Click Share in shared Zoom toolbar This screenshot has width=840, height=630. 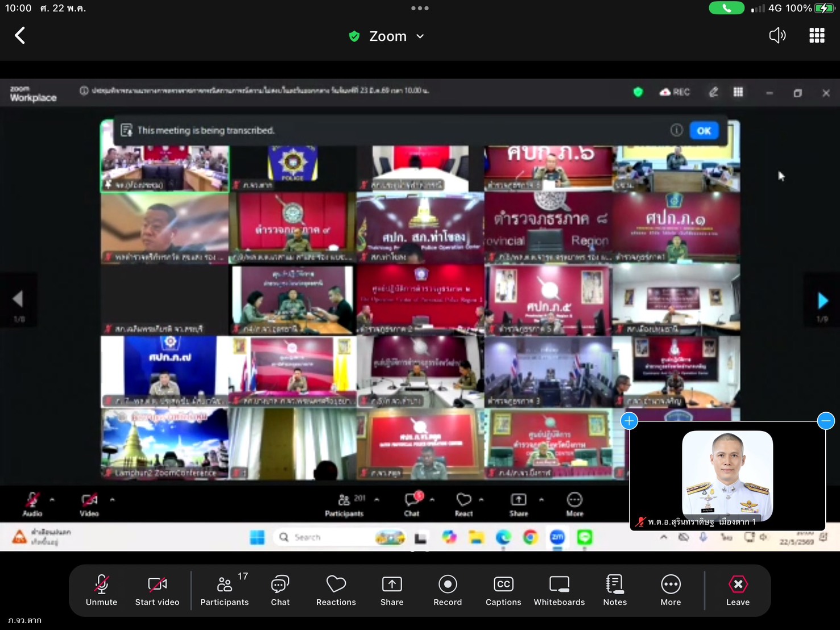click(519, 504)
